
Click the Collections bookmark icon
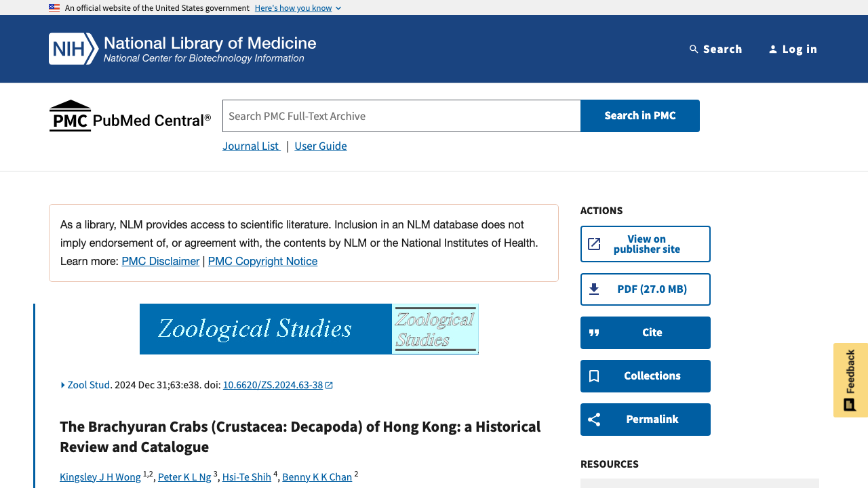[594, 376]
